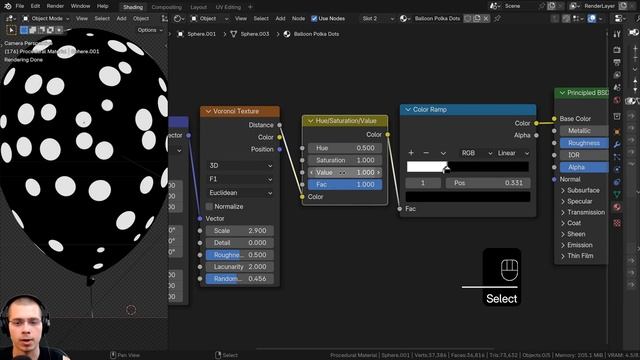The image size is (640, 360).
Task: Open the Particles properties tab icon
Action: tap(617, 157)
